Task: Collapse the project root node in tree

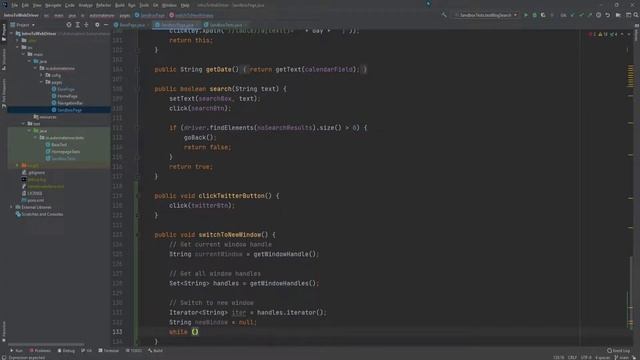Action: [x=12, y=33]
